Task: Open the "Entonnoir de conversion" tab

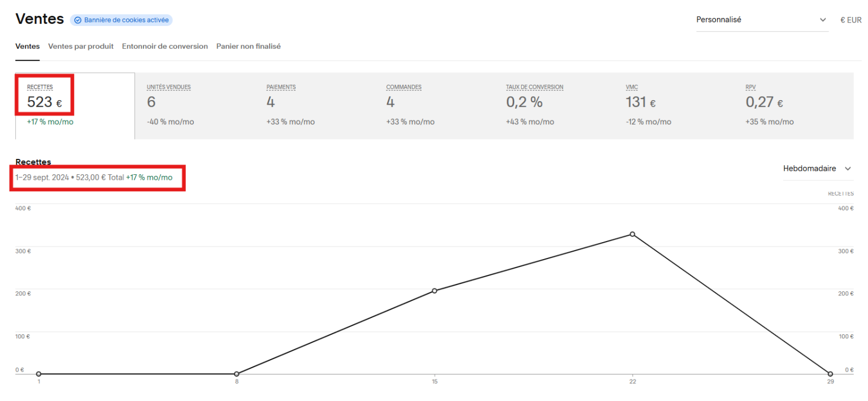Action: click(x=164, y=46)
